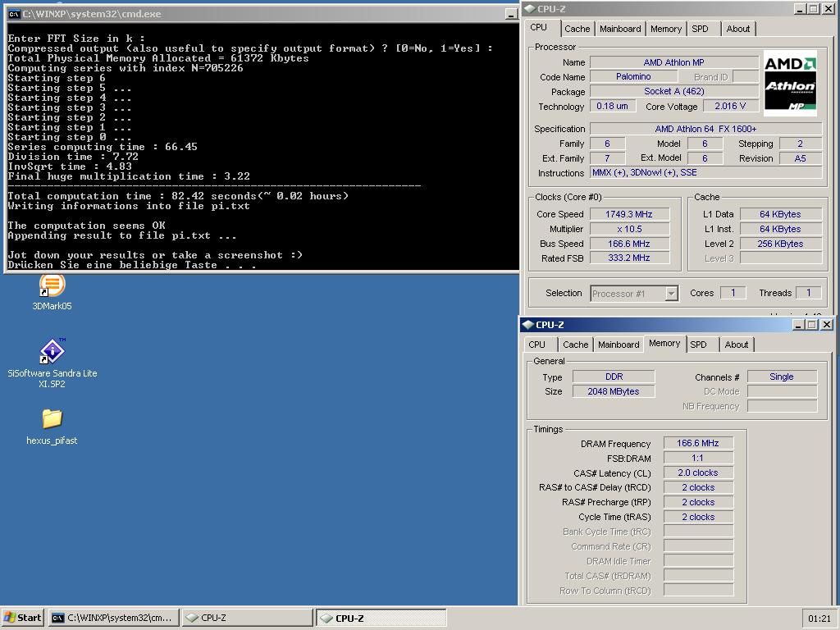Open SPD tab in lower CPU-Z
Screen dimensions: 840x630
[698, 345]
